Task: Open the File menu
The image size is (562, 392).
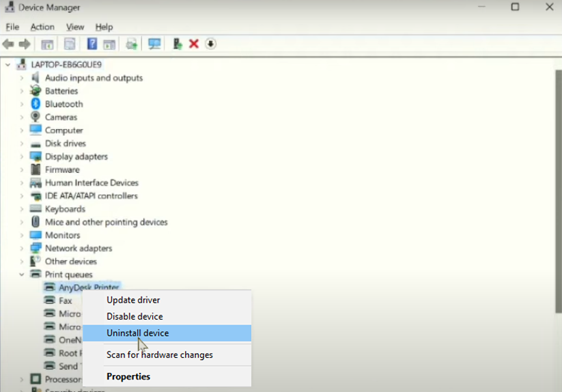Action: pyautogui.click(x=12, y=27)
